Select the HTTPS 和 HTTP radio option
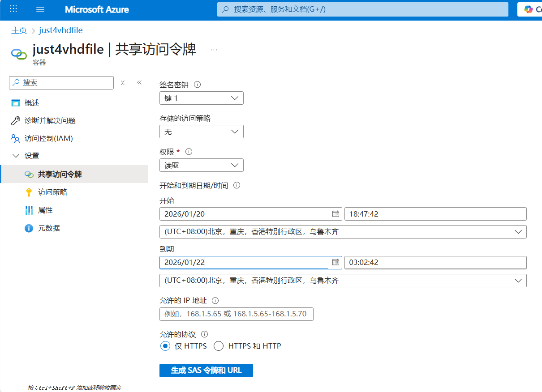The image size is (542, 392). 219,346
